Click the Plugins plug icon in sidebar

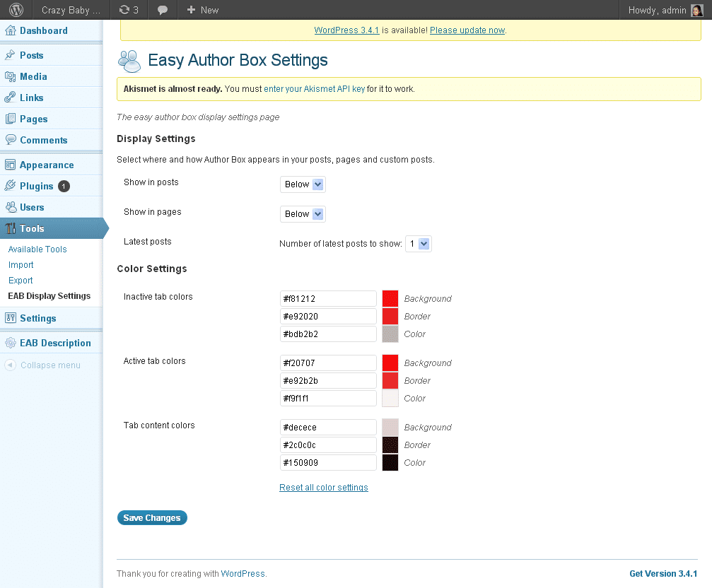[11, 186]
